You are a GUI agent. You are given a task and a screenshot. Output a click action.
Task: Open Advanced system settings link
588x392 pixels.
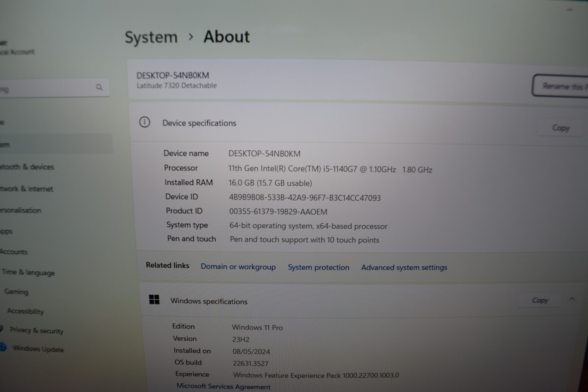(x=404, y=268)
